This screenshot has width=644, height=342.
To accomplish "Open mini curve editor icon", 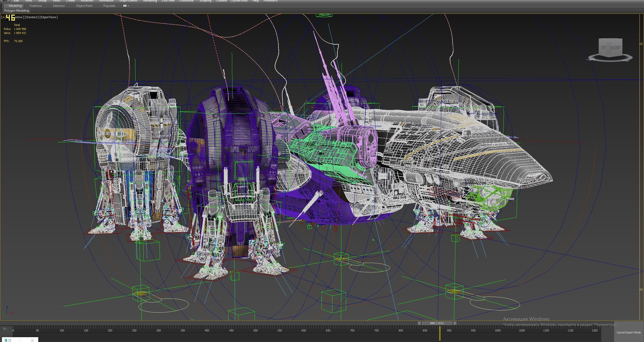I will coord(5,329).
